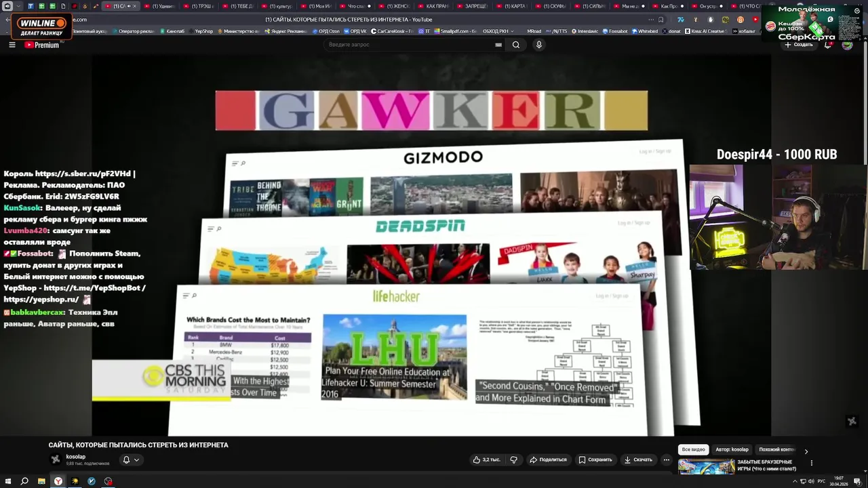This screenshot has width=868, height=488.
Task: Open the Smallpdf.com bookmark
Action: (x=455, y=31)
